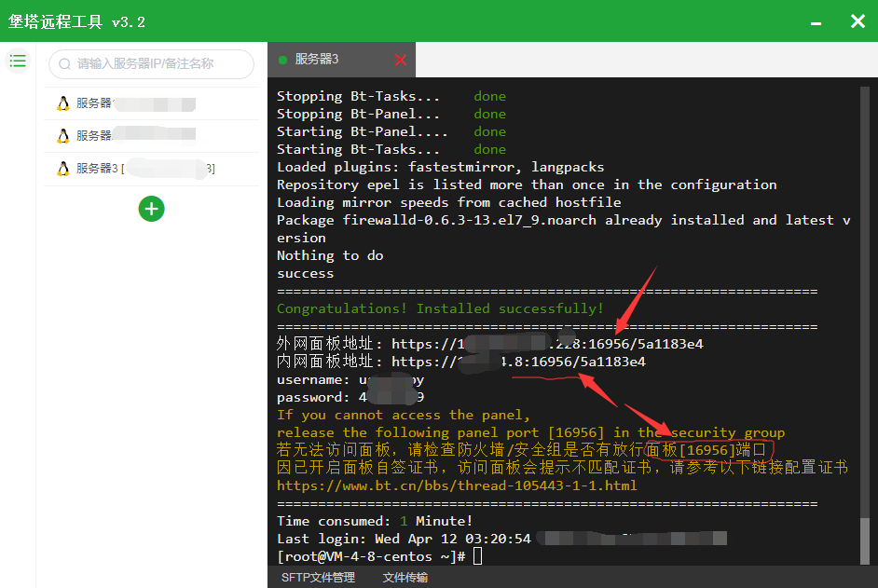Click the 堡塔远程工具 v3.2 title text

coord(76,21)
